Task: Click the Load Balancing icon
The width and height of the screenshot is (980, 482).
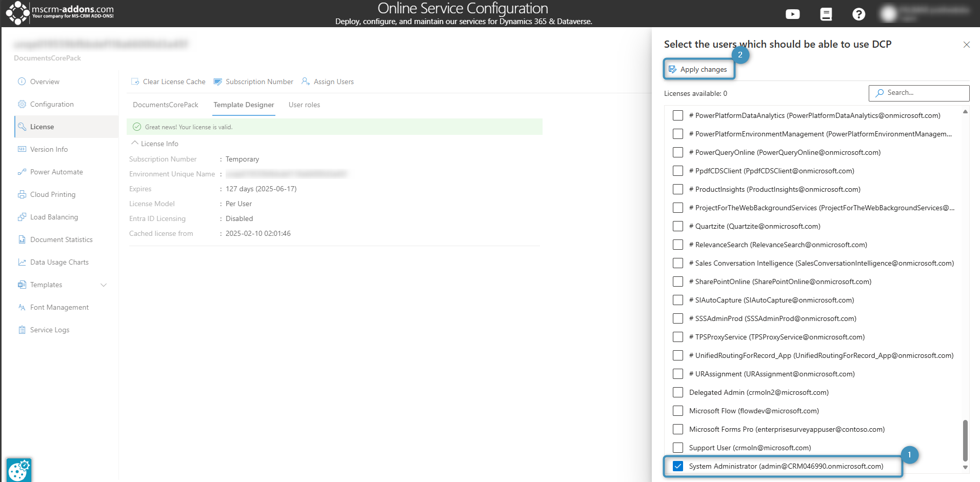Action: pyautogui.click(x=22, y=217)
